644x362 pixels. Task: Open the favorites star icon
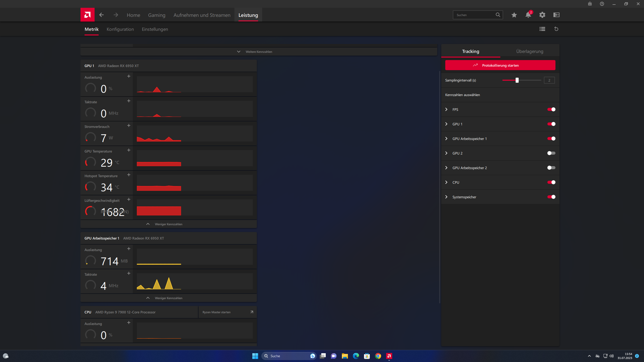514,15
